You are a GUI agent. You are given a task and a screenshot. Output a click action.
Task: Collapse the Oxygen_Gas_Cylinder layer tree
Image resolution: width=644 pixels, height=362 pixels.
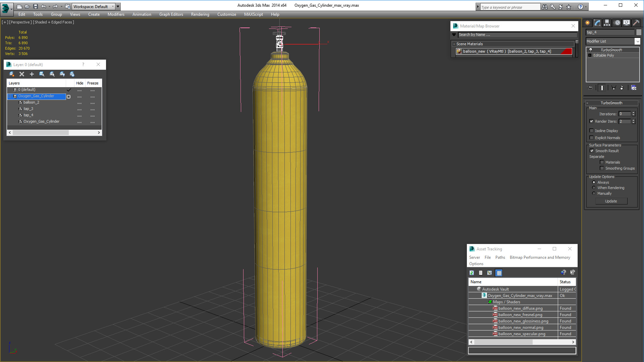tap(10, 96)
